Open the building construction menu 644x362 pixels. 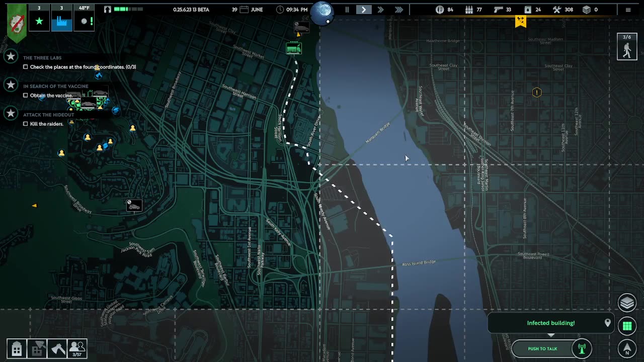17,348
